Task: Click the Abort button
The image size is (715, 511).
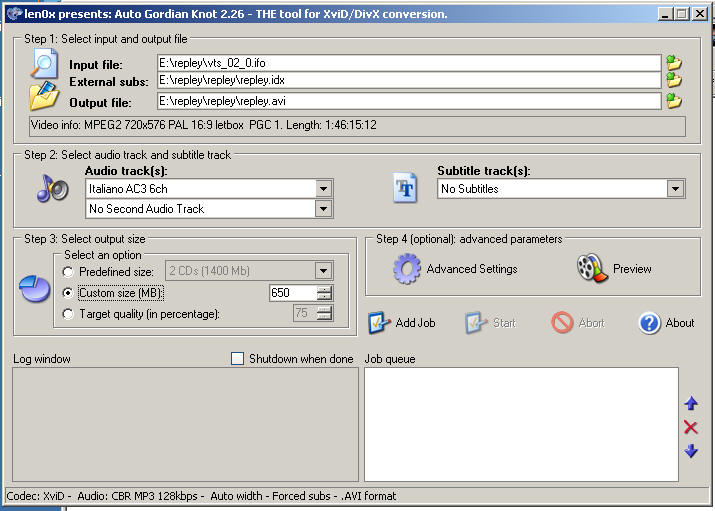Action: point(578,323)
